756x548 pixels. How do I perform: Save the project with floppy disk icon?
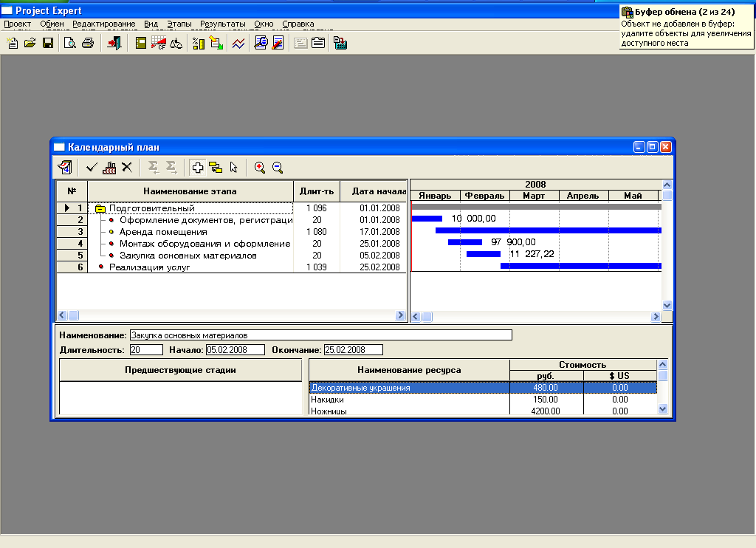pos(48,44)
